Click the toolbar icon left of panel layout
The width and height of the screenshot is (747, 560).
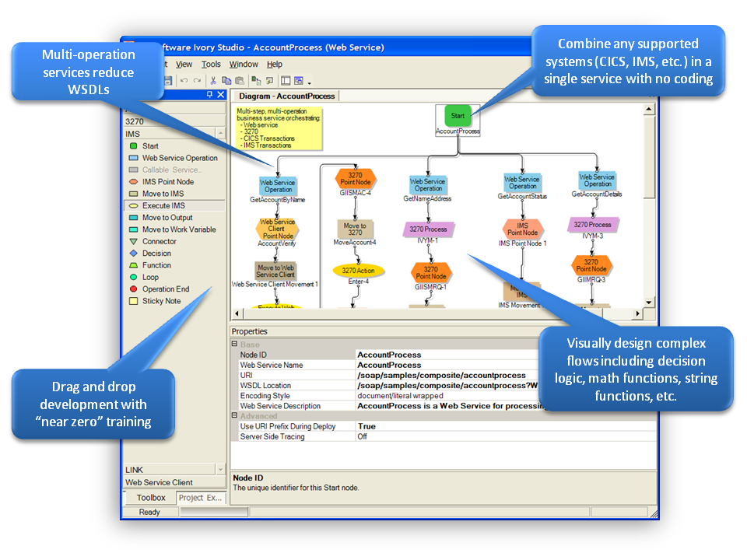pyautogui.click(x=270, y=81)
